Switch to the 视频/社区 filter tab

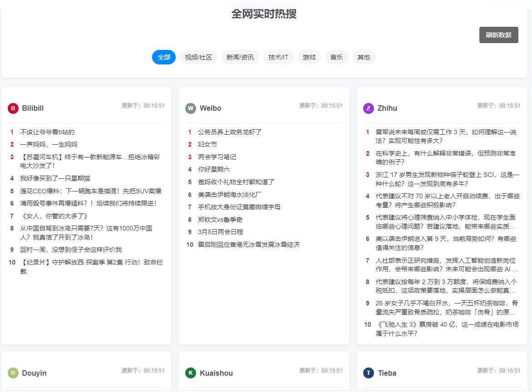(x=198, y=57)
